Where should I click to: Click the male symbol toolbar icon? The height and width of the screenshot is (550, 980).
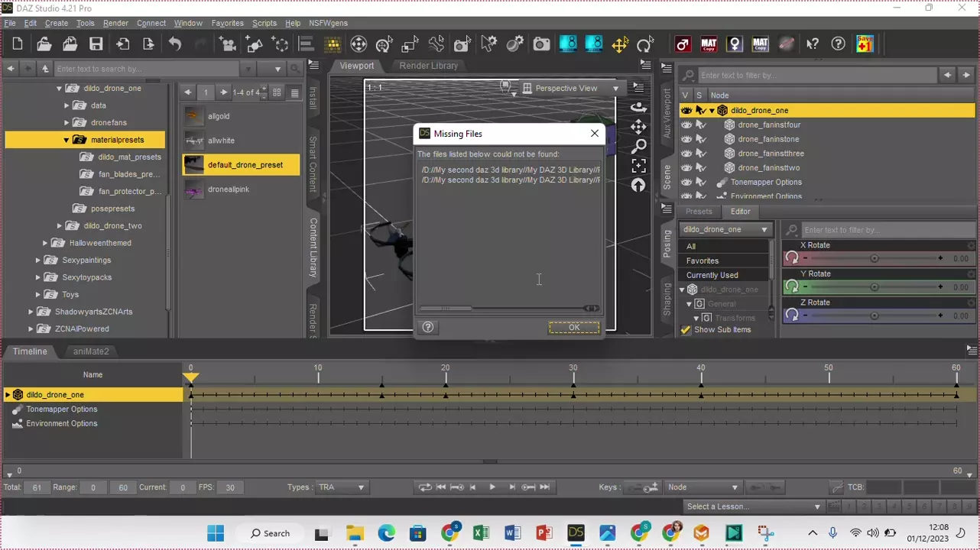(683, 44)
